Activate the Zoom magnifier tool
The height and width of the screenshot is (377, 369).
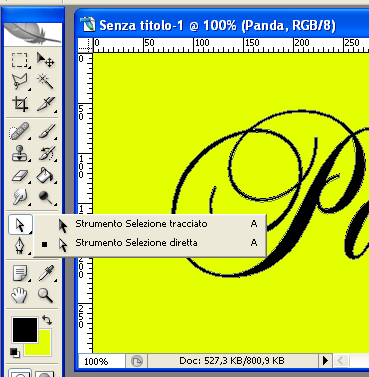[x=45, y=295]
